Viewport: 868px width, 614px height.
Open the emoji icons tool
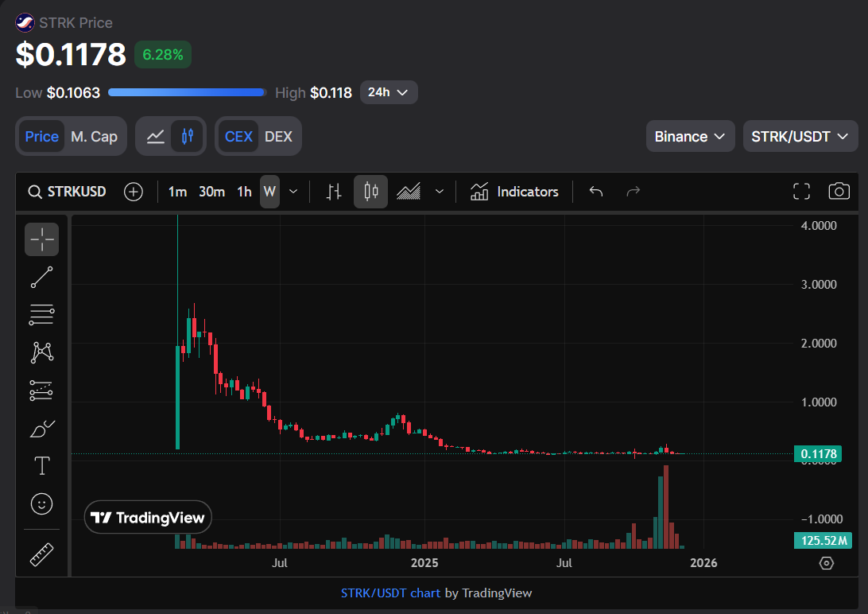point(41,503)
